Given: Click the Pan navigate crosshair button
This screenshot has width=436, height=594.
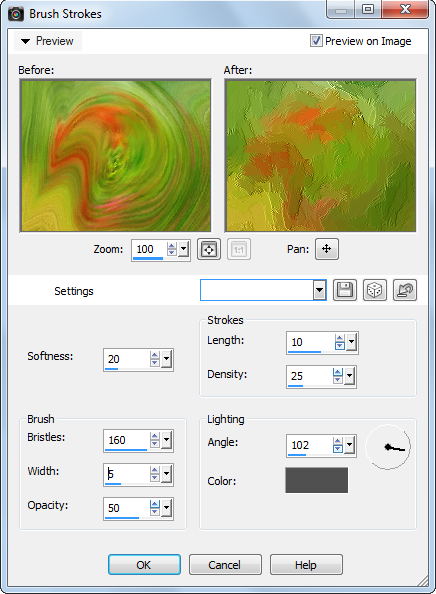Looking at the screenshot, I should (327, 249).
